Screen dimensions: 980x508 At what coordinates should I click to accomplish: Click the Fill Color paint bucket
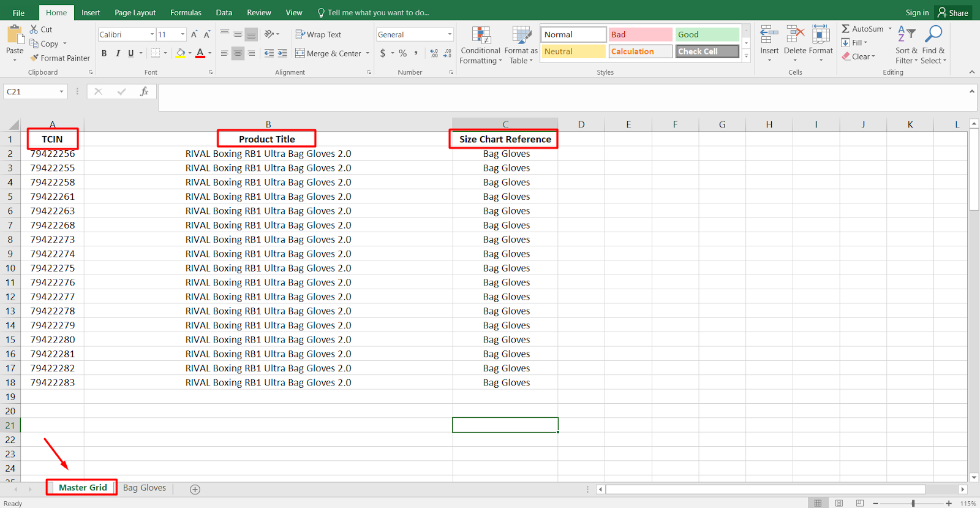coord(180,53)
